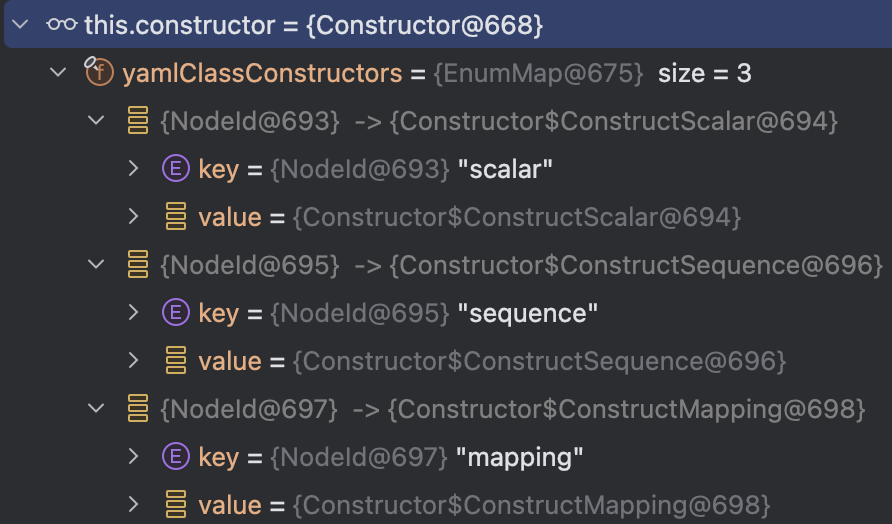892x524 pixels.
Task: Click the enum icon beside key "sequence"
Action: 176,313
